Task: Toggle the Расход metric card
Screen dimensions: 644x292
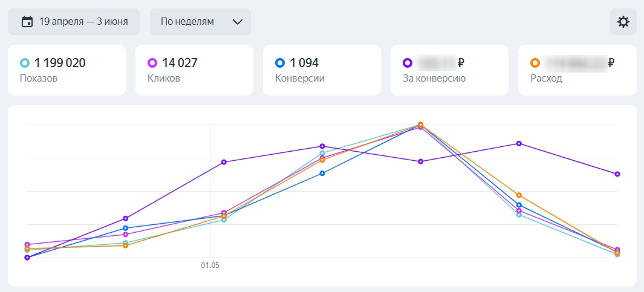Action: click(x=577, y=70)
